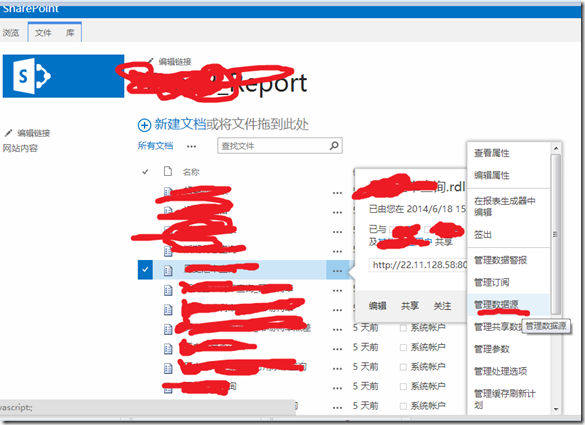The width and height of the screenshot is (585, 425).
Task: Click the file icon of highlighted row
Action: coord(168,270)
